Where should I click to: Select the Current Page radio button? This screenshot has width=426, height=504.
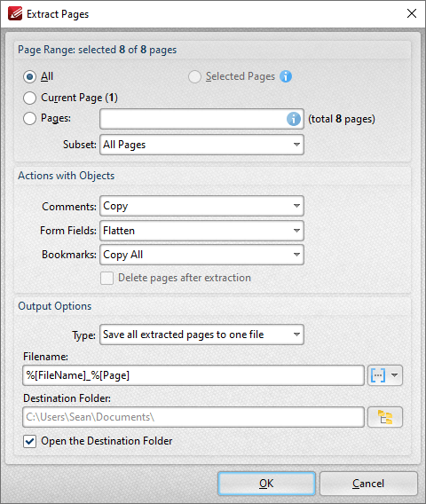29,98
